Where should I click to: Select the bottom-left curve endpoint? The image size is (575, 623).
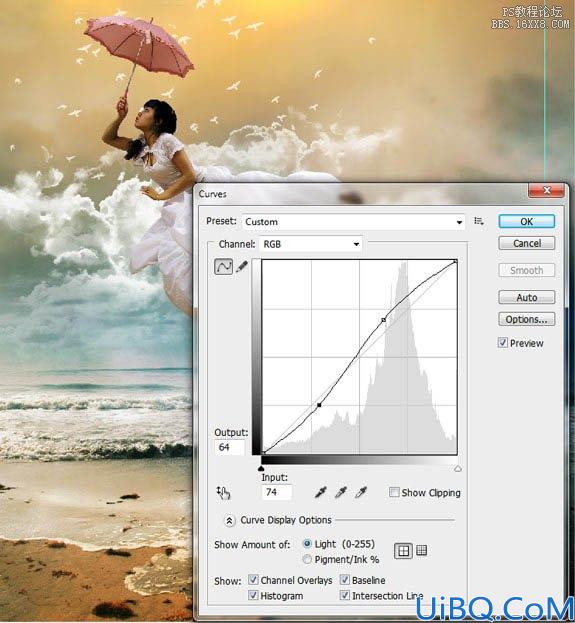[263, 452]
